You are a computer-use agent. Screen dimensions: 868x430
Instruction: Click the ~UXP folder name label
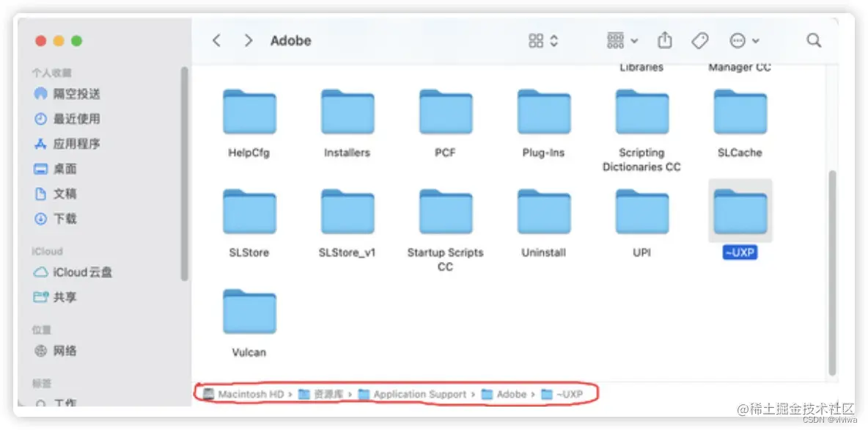(740, 252)
